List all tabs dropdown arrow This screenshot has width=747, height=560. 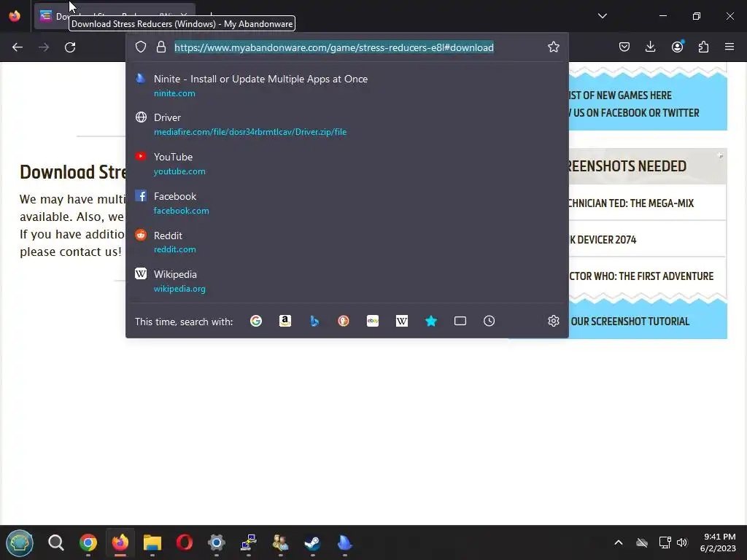602,16
